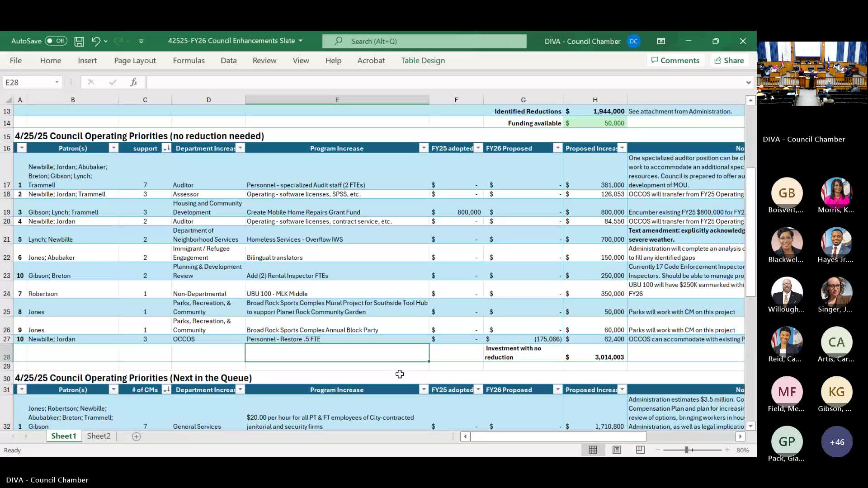Click the MF Field participant avatar
This screenshot has height=488, width=868.
(787, 392)
